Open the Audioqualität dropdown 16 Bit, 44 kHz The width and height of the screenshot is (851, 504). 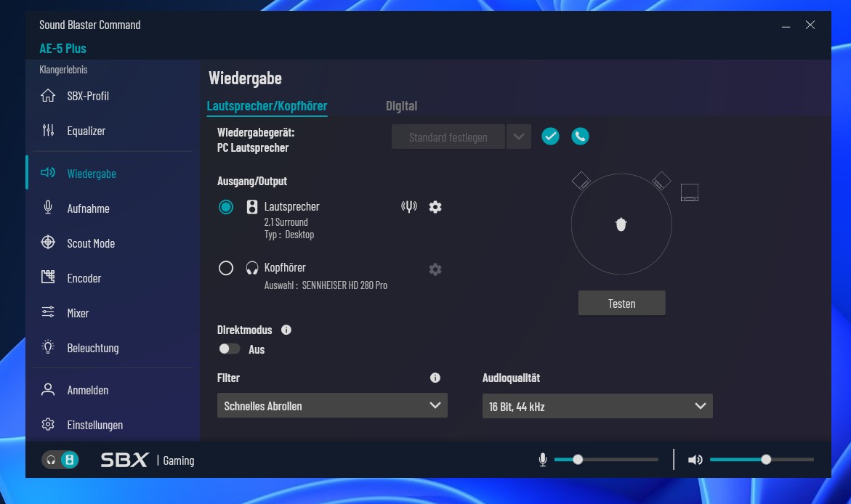(597, 406)
